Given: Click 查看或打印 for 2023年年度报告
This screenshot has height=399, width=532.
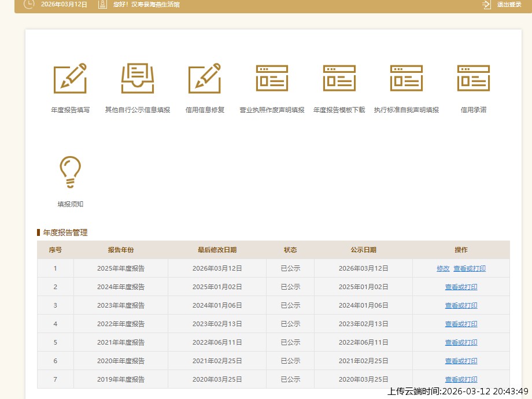Looking at the screenshot, I should pyautogui.click(x=461, y=305).
